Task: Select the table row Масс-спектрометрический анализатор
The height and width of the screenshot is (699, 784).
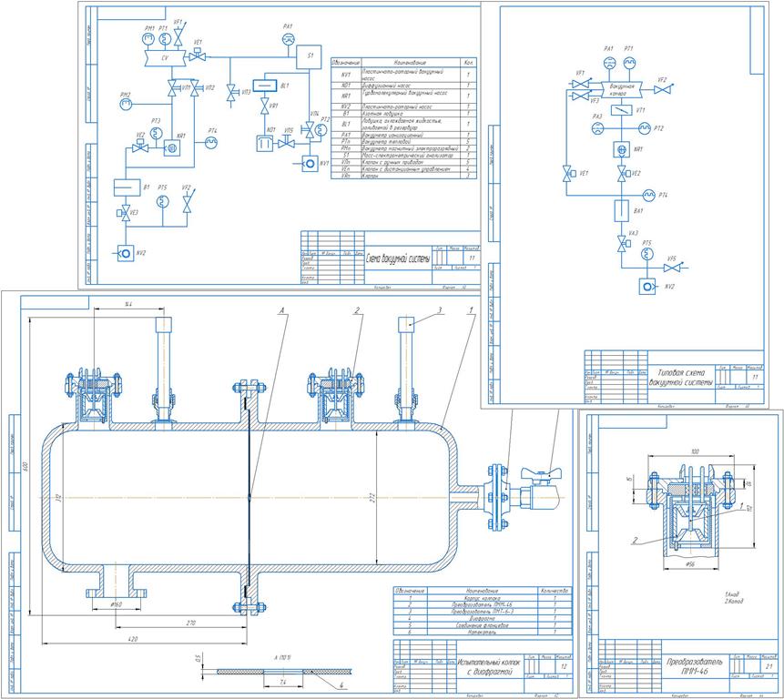Action: pos(403,156)
